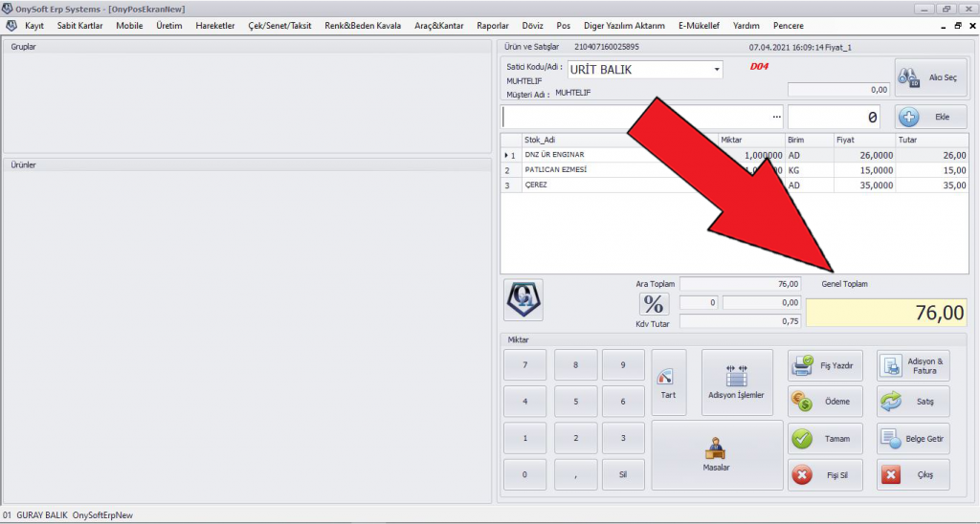Click keypad digit 9
Screen dimensions: 980x524
click(623, 364)
